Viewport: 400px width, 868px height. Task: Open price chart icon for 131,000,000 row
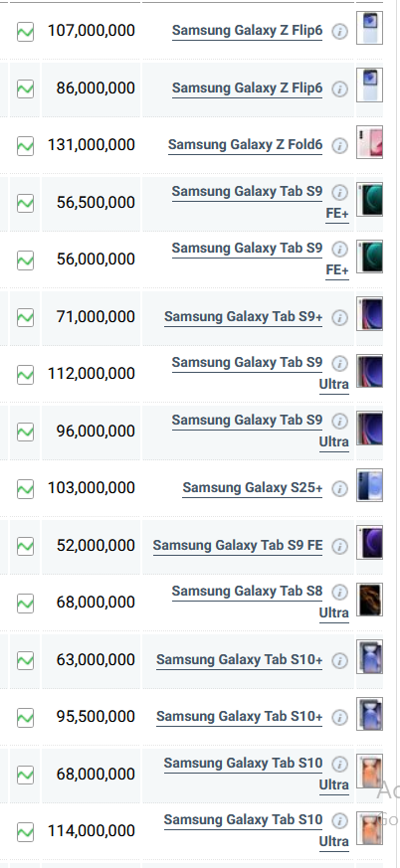(25, 146)
